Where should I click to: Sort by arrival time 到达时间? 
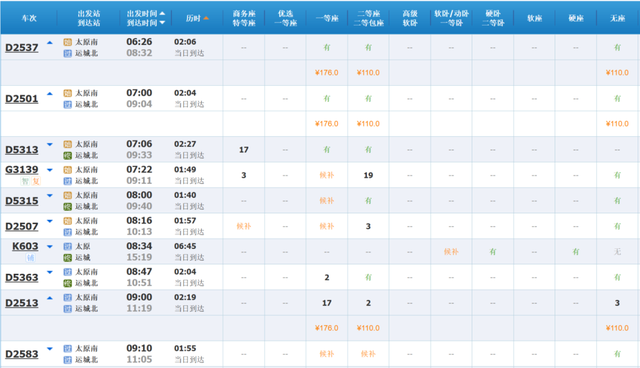point(146,23)
